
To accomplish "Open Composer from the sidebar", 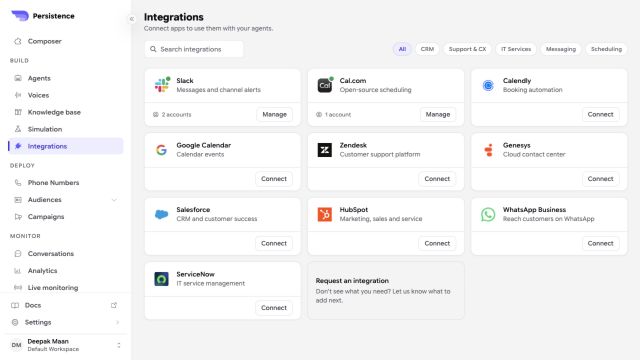I will click(65, 41).
